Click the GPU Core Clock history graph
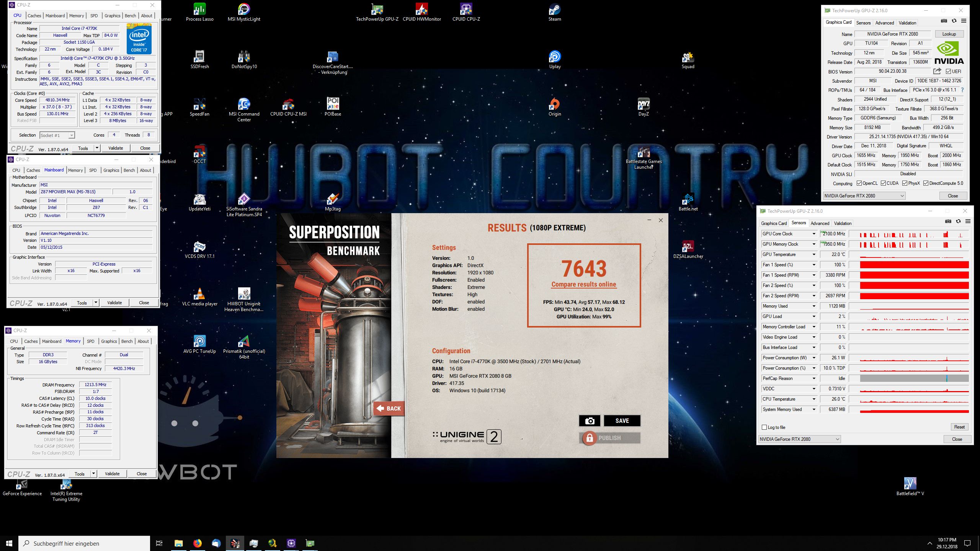Screen dimensions: 980x551 tap(910, 234)
